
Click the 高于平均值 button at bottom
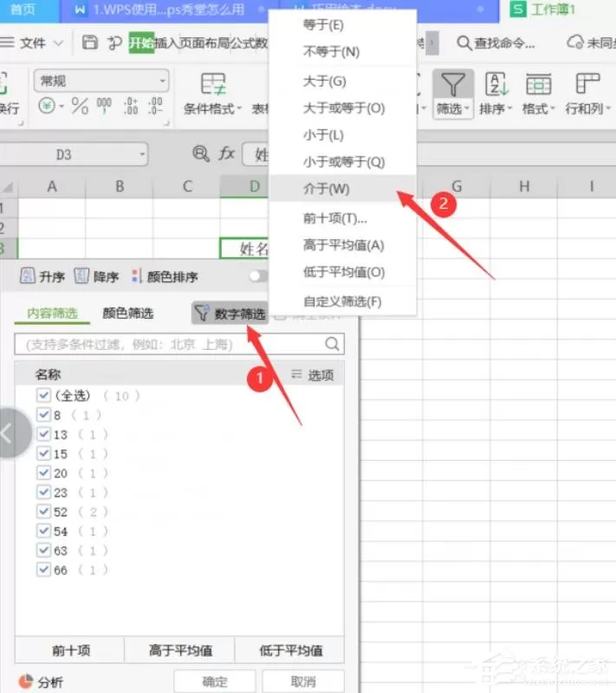180,651
